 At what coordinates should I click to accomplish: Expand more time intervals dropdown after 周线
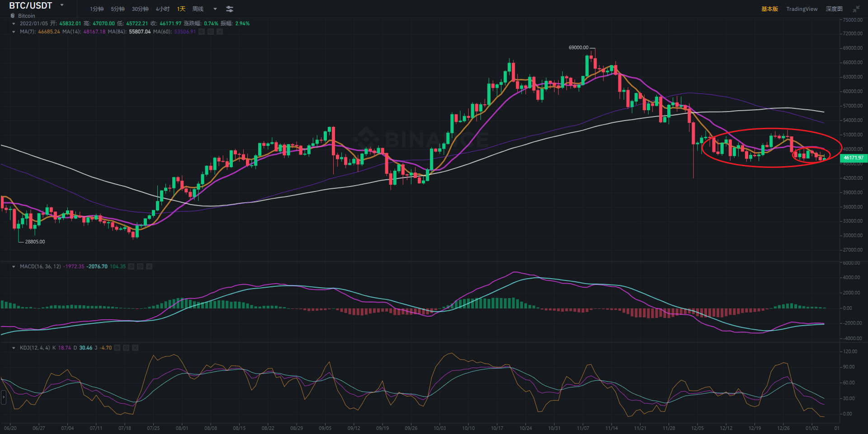215,9
